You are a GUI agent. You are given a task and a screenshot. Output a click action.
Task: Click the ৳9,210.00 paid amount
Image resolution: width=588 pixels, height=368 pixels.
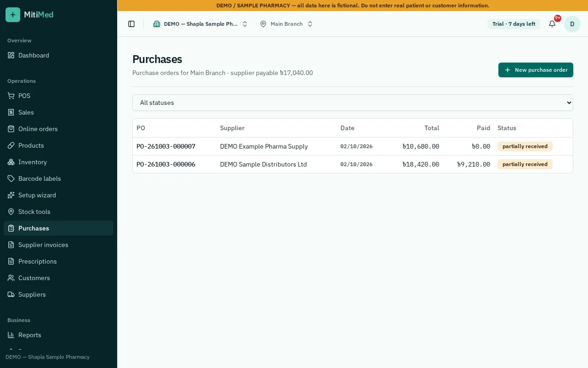(x=474, y=164)
